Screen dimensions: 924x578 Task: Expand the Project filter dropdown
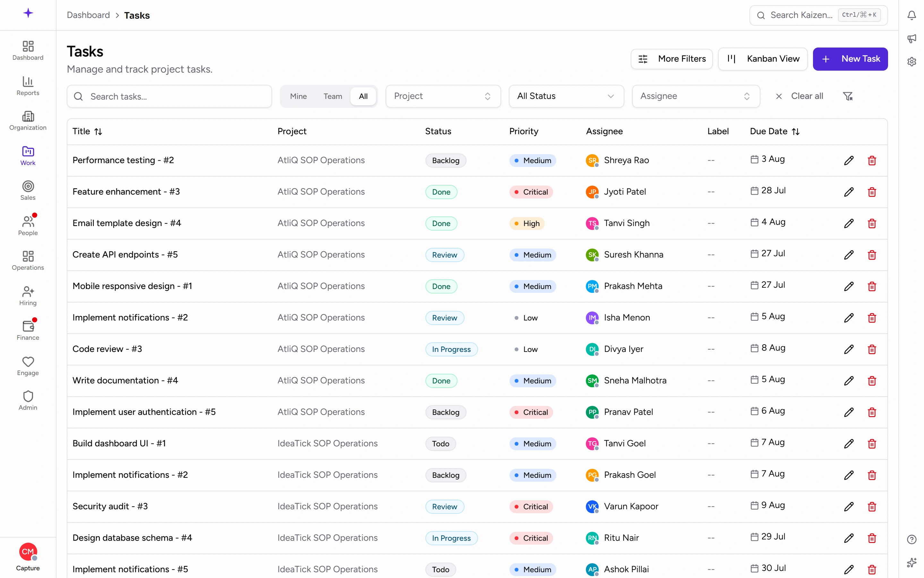coord(443,96)
